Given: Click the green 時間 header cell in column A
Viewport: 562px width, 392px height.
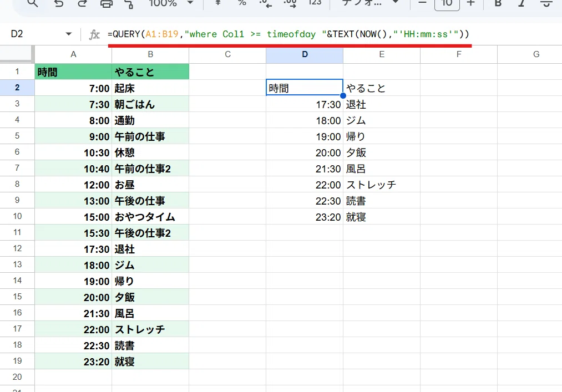Looking at the screenshot, I should point(73,72).
